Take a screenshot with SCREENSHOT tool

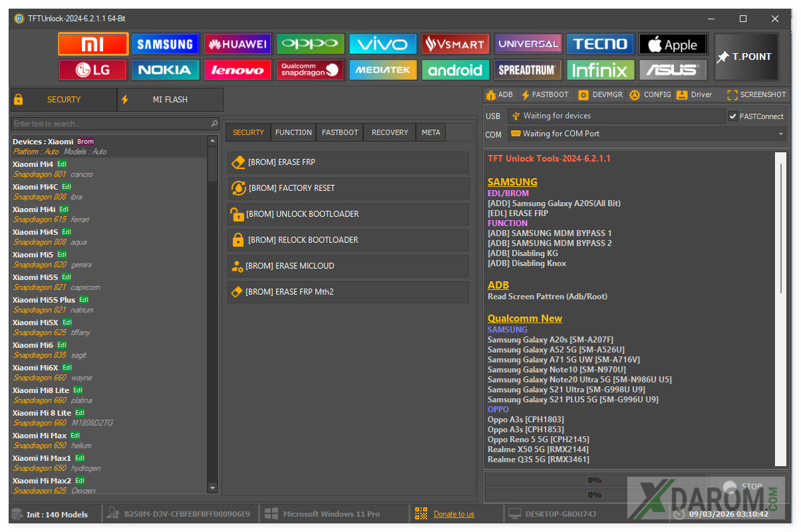[x=756, y=95]
